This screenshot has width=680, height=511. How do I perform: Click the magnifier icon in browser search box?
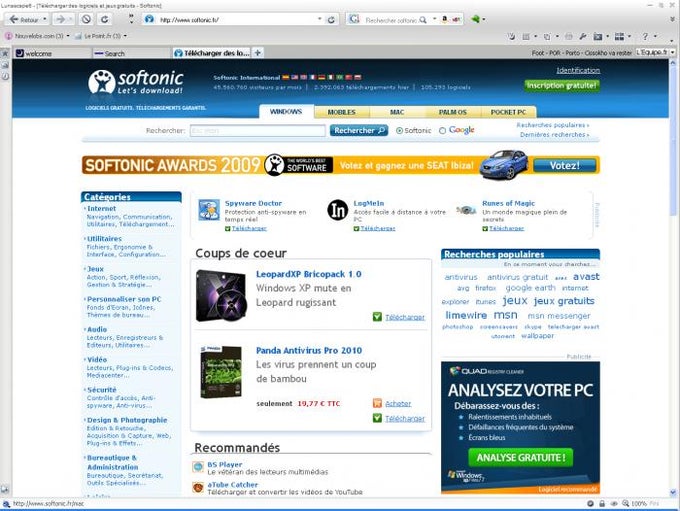point(423,20)
